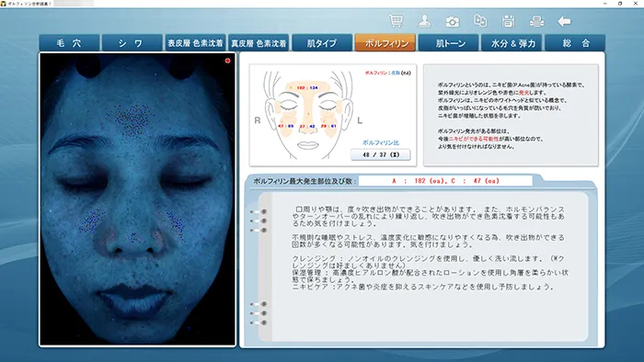Select the 表皮層 色素沈着 tab
644x362 pixels.
195,43
